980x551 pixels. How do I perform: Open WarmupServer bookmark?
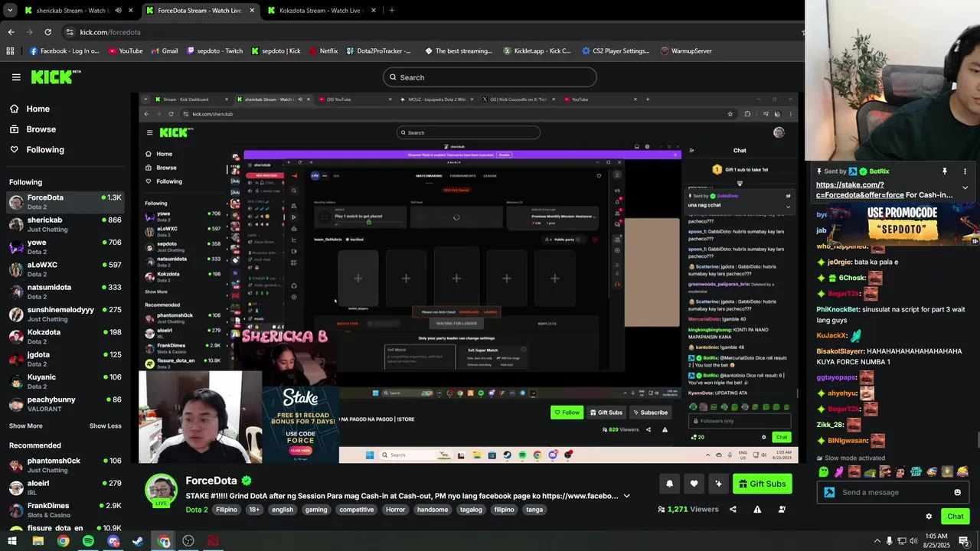click(x=686, y=51)
